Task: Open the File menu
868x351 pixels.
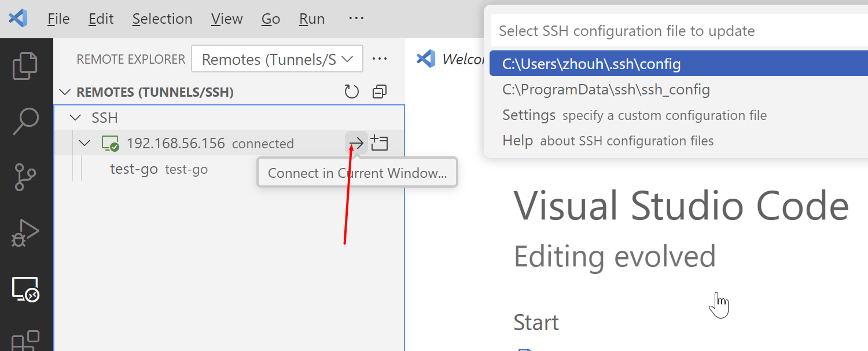Action: click(58, 19)
